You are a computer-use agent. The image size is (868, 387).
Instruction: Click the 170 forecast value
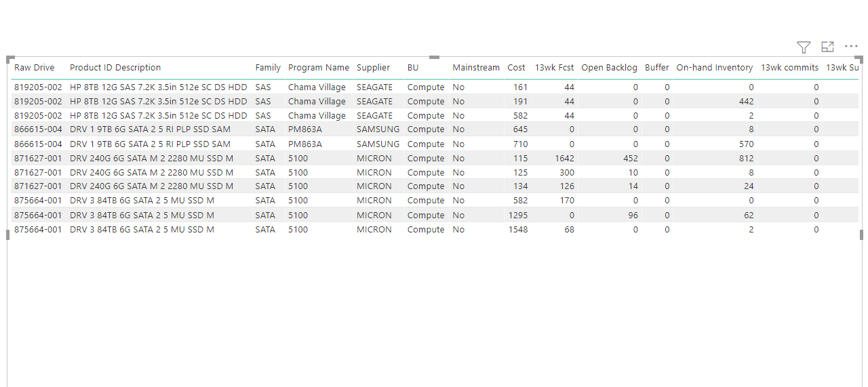[x=567, y=201]
